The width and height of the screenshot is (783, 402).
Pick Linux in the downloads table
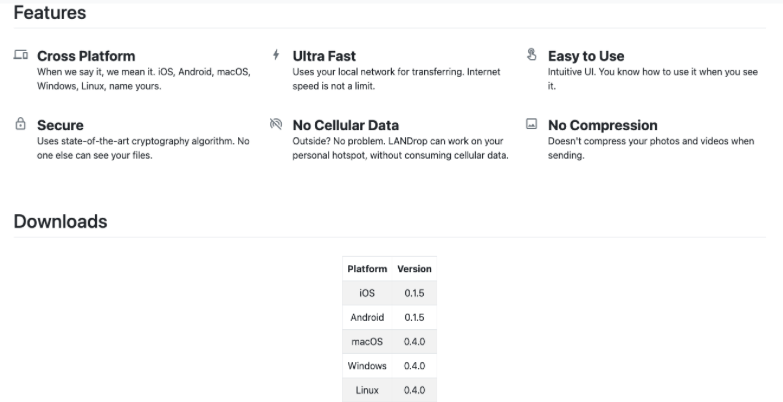click(367, 390)
